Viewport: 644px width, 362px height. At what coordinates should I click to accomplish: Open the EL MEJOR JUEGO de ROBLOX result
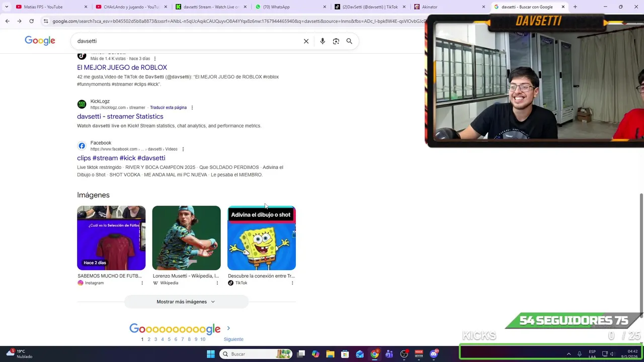122,67
